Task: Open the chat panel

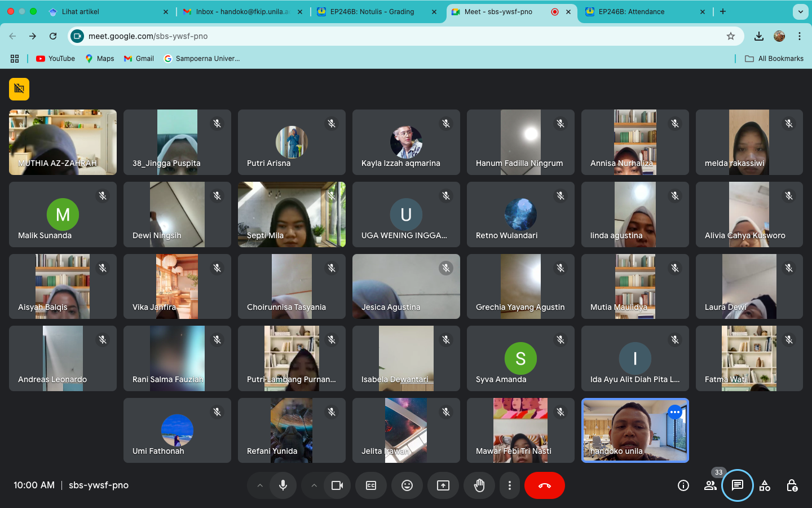Action: tap(737, 485)
